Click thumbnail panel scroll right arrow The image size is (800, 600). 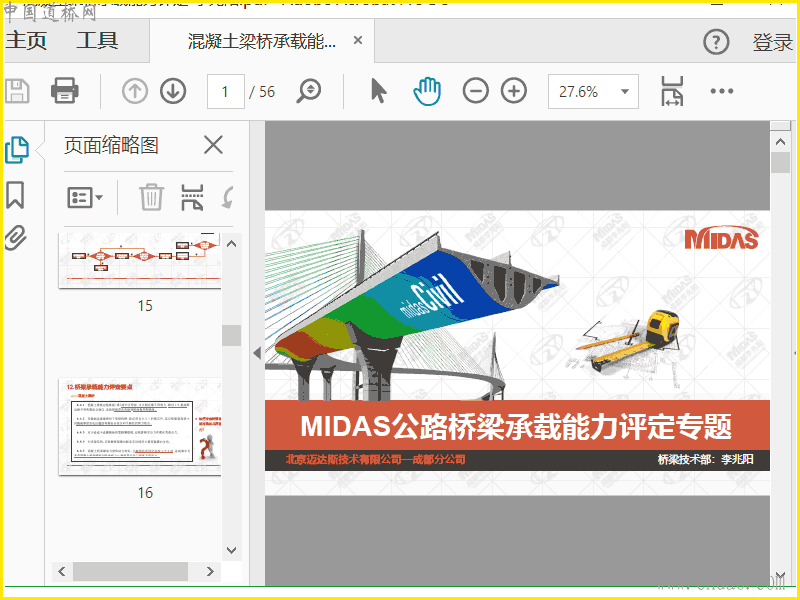210,571
